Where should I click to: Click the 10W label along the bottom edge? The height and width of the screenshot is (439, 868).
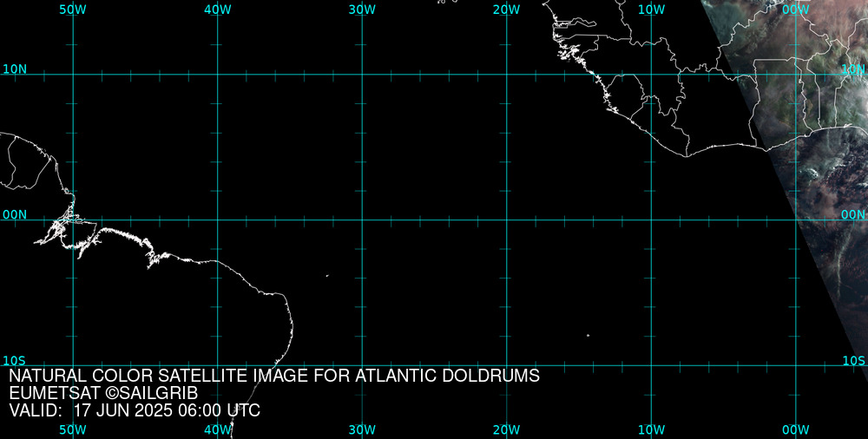[x=652, y=429]
